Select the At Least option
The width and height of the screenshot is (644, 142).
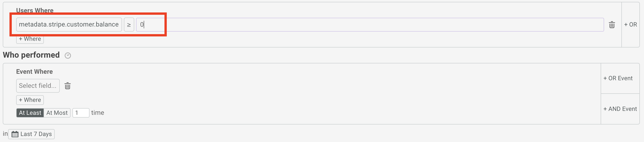30,113
